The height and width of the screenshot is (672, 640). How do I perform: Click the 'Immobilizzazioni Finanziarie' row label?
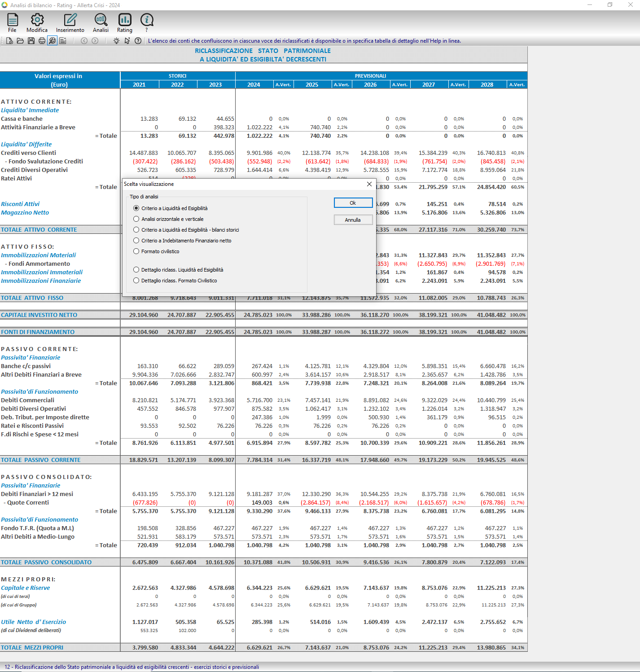(x=41, y=281)
